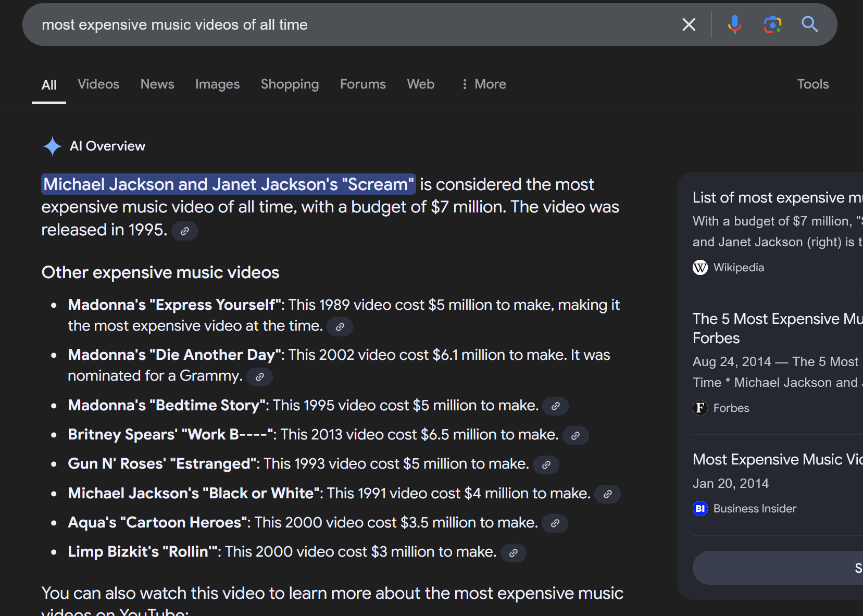Click the 'Jan 20, 2014' date text
This screenshot has height=616, width=863.
pyautogui.click(x=731, y=484)
